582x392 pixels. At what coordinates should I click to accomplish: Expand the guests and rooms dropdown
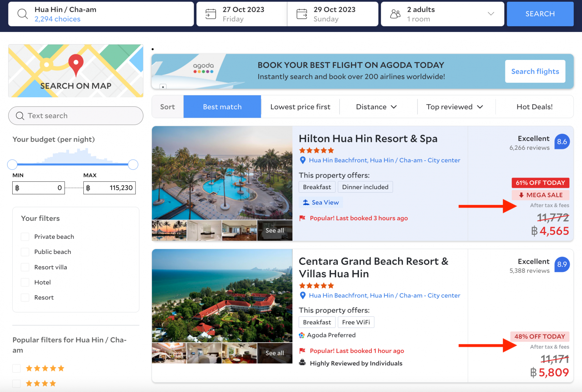point(491,14)
